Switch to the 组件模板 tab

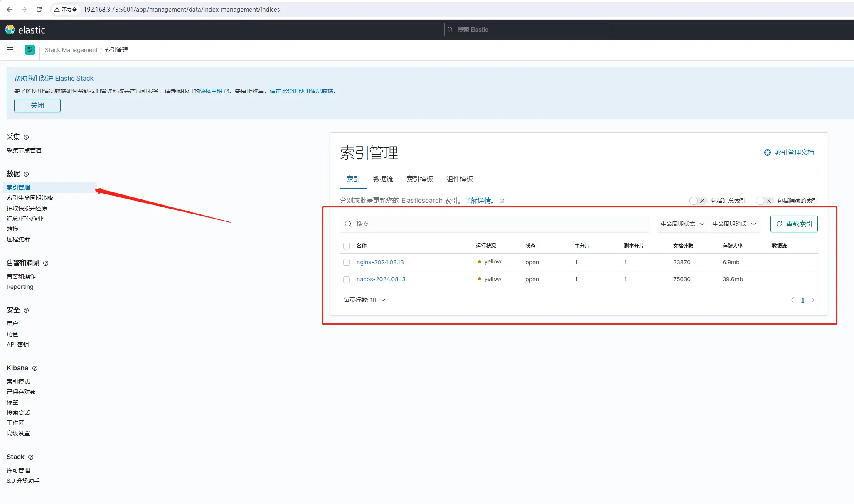coord(460,179)
